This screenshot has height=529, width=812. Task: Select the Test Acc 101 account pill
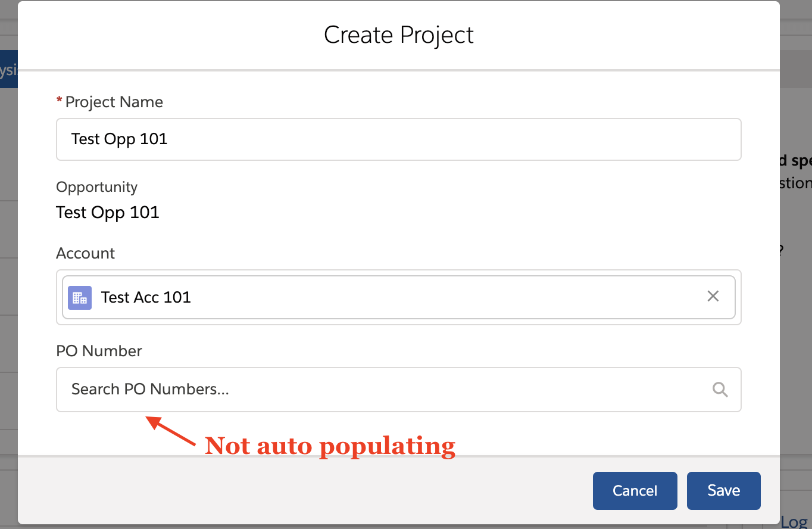click(146, 297)
